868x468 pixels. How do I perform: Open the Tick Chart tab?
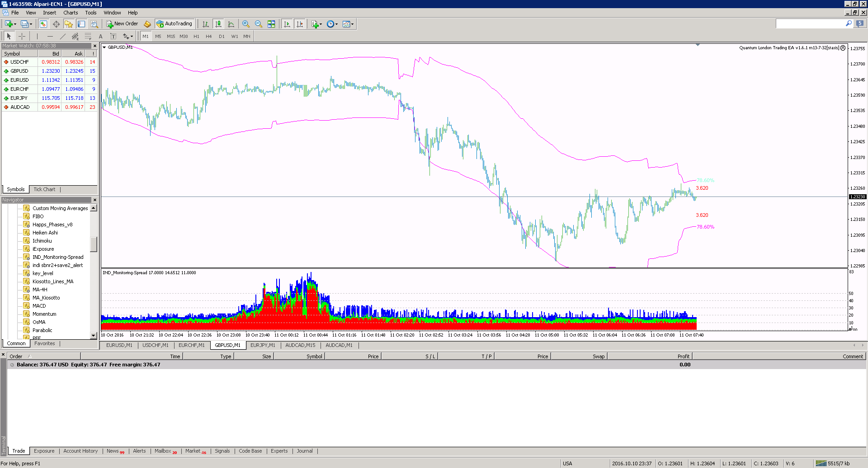point(44,189)
